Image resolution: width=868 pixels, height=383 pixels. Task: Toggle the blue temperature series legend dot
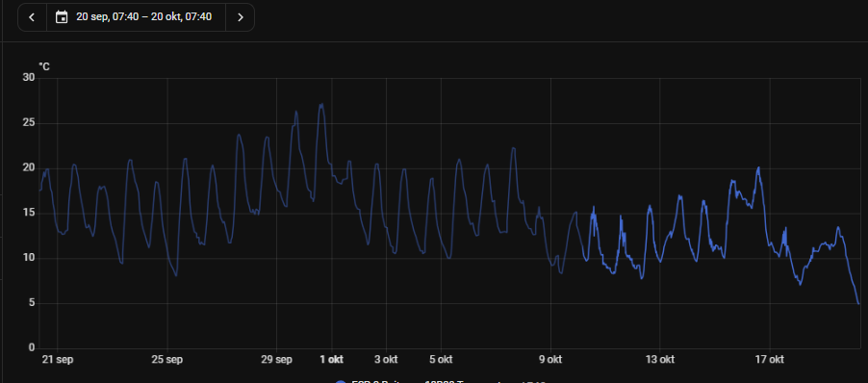point(341,381)
